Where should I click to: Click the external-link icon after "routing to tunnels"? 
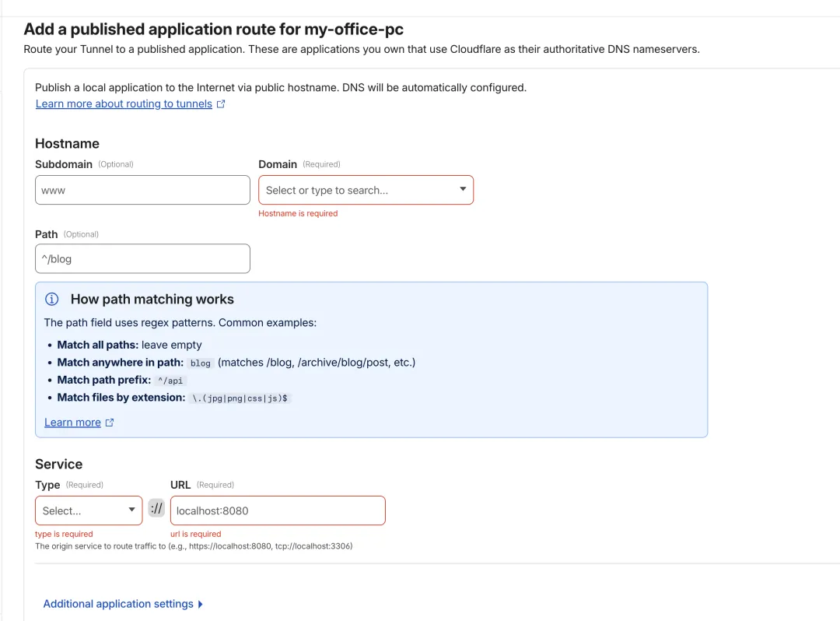pos(221,104)
